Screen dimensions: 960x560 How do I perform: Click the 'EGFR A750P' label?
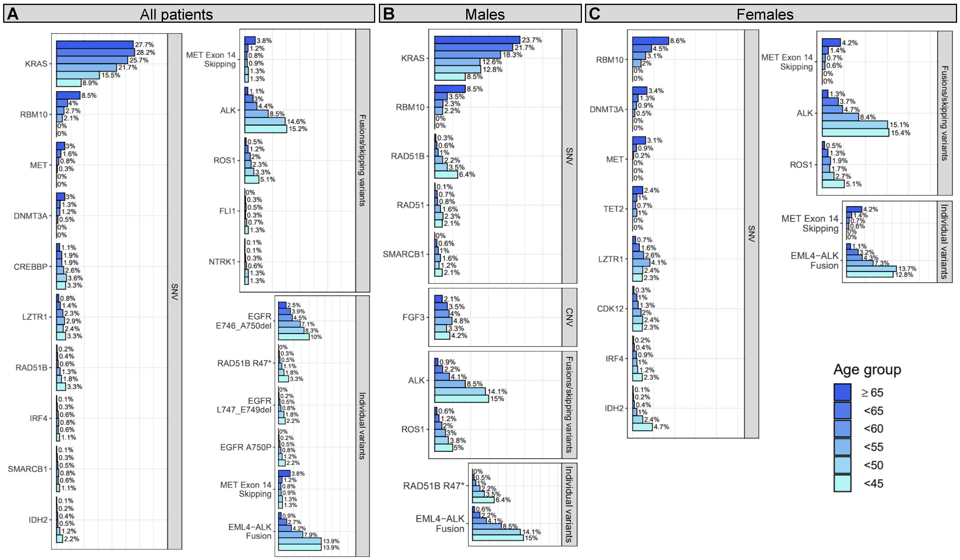tap(246, 447)
